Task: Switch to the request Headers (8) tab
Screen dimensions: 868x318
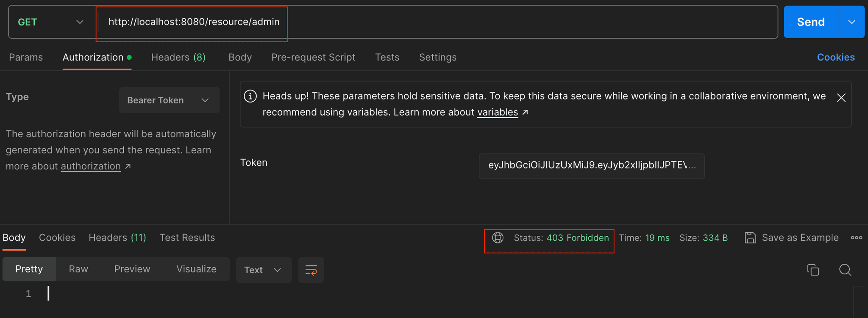Action: pyautogui.click(x=178, y=57)
